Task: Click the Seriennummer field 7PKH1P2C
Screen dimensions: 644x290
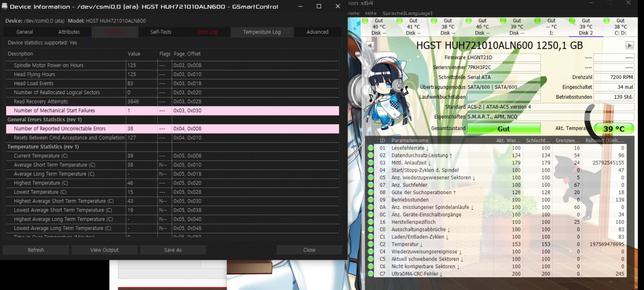Action: tap(503, 67)
